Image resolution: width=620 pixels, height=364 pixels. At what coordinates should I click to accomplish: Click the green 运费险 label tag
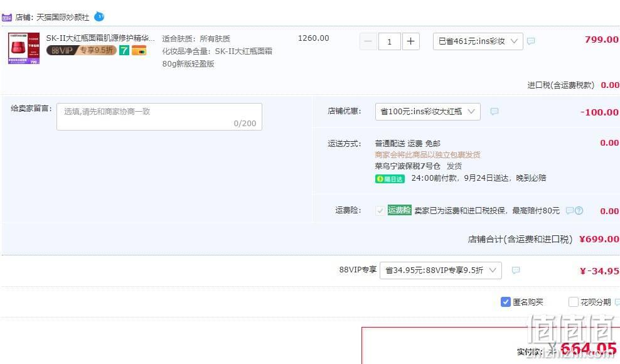pos(399,210)
